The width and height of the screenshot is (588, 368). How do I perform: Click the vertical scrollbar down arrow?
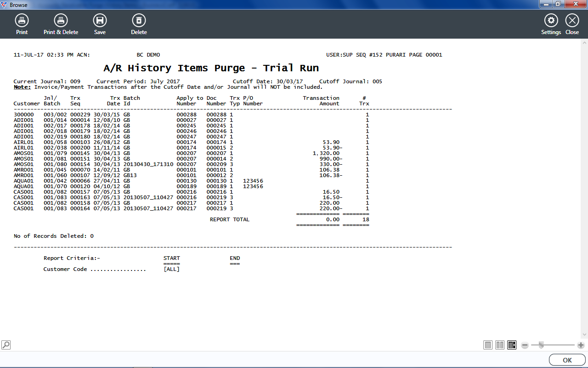tap(584, 334)
